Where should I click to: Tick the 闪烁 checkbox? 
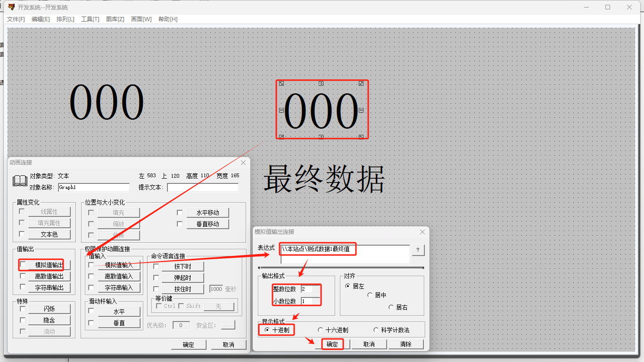pos(23,309)
